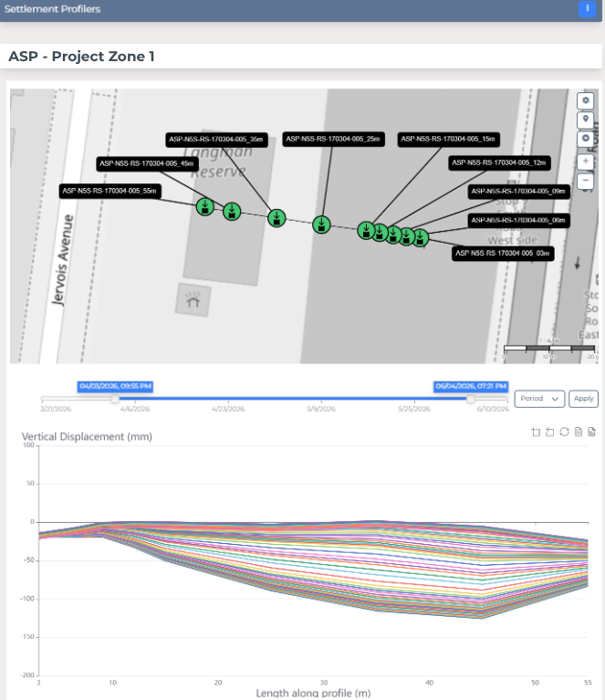Click Jervois Avenue street label on map
The width and height of the screenshot is (605, 700).
(63, 260)
